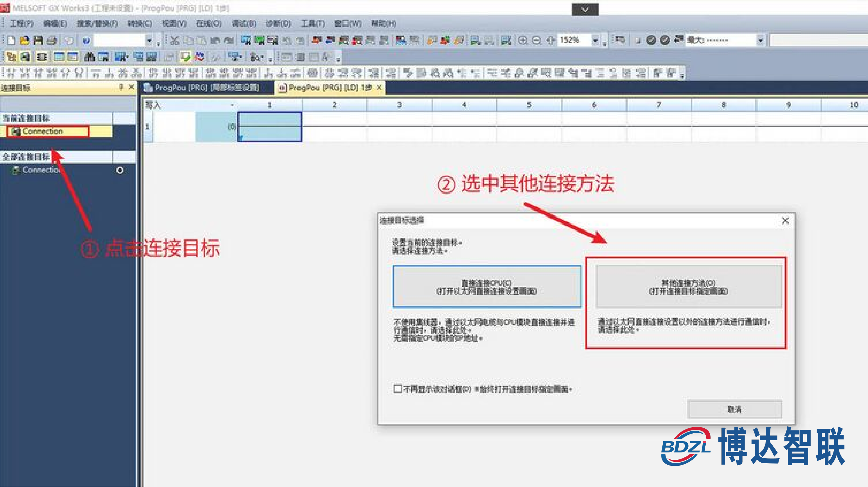This screenshot has width=868, height=487.
Task: Expand the dropdown next to the help icon
Action: 149,41
